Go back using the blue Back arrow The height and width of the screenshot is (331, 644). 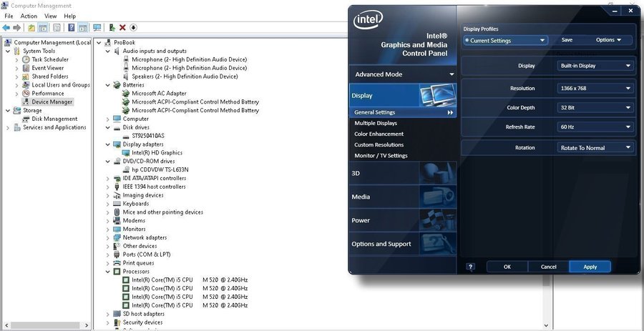click(6, 27)
